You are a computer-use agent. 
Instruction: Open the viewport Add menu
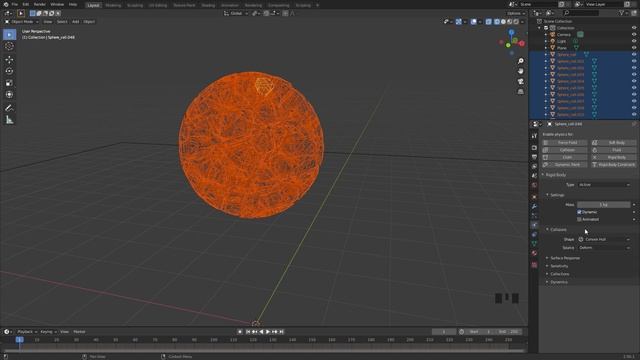(x=76, y=22)
